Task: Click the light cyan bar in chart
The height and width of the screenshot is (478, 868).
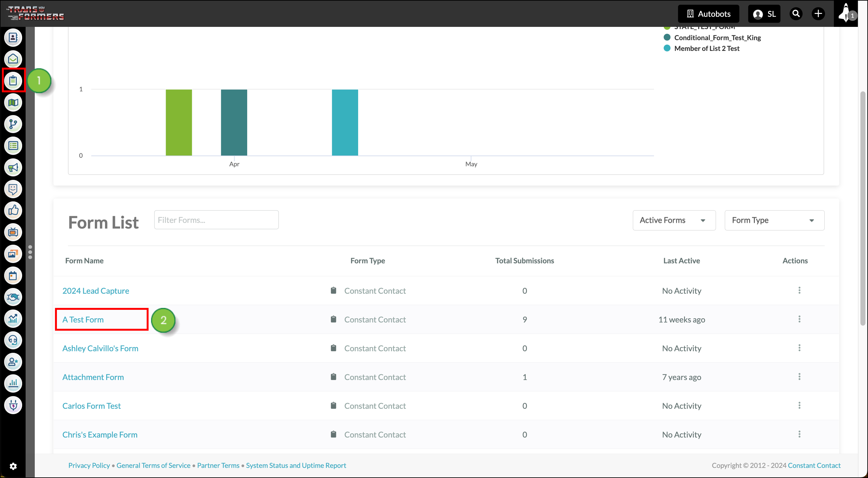Action: point(345,122)
